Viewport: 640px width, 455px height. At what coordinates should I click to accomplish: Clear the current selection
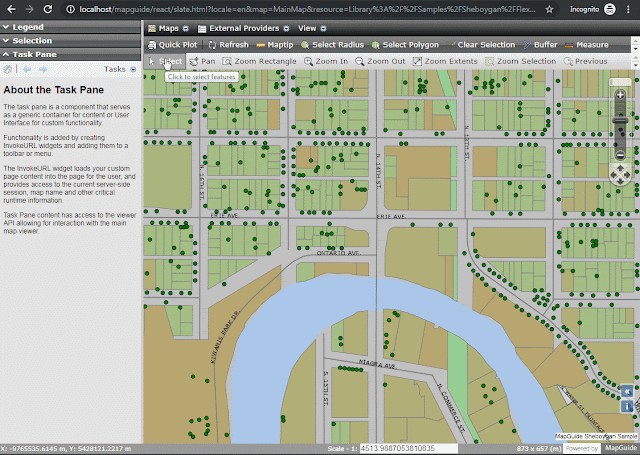coord(482,45)
